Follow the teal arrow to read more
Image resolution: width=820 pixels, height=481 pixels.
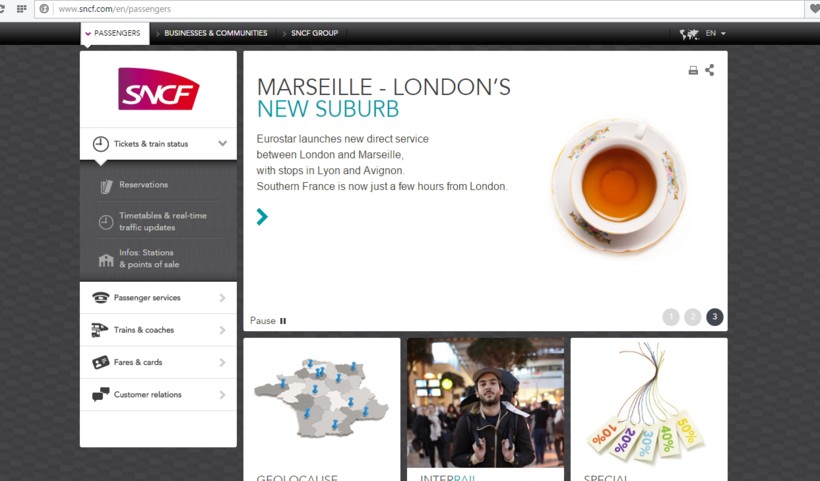tap(262, 216)
